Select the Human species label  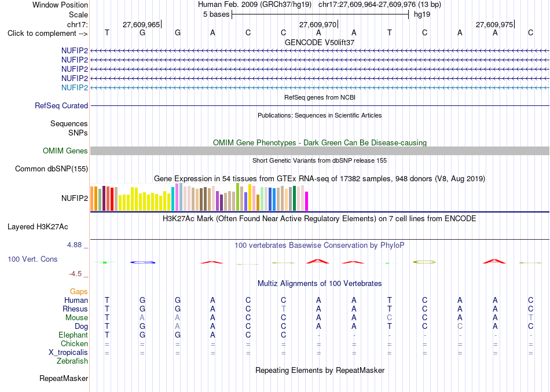pos(76,301)
